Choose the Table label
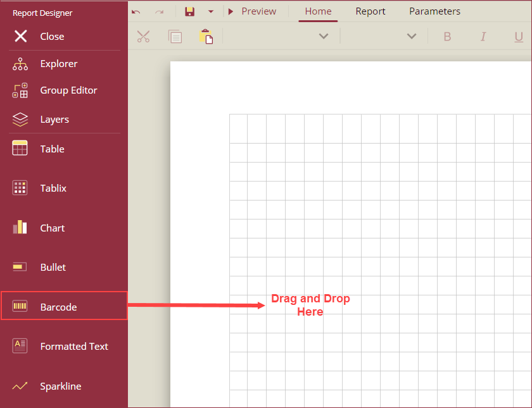The width and height of the screenshot is (532, 408). click(x=52, y=149)
